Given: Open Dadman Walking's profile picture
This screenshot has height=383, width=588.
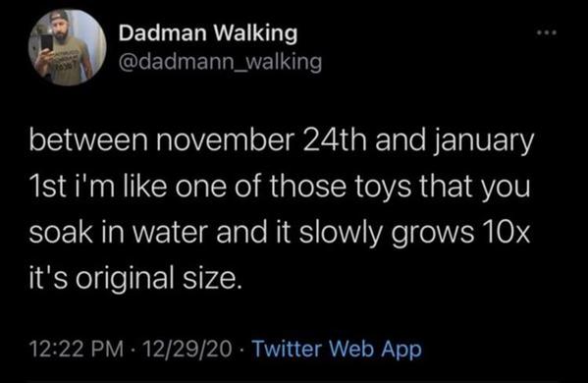Looking at the screenshot, I should [x=67, y=48].
